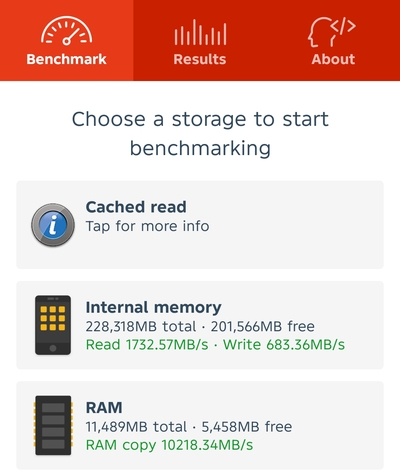Go to the About tab
The height and width of the screenshot is (473, 400).
[x=333, y=40]
